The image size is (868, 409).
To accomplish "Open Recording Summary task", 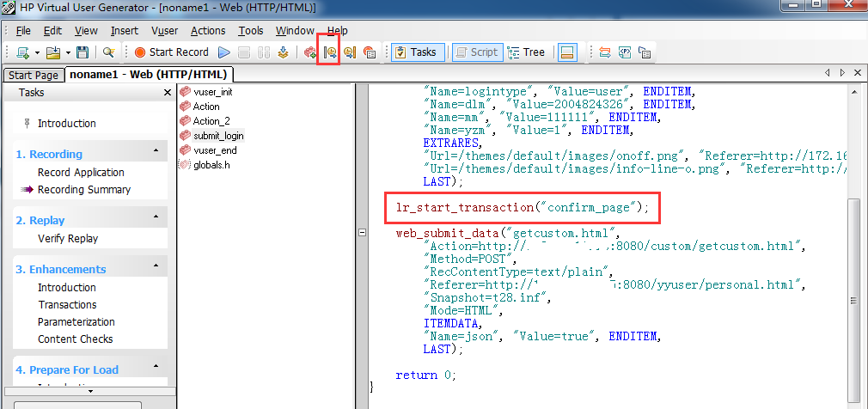I will (83, 189).
